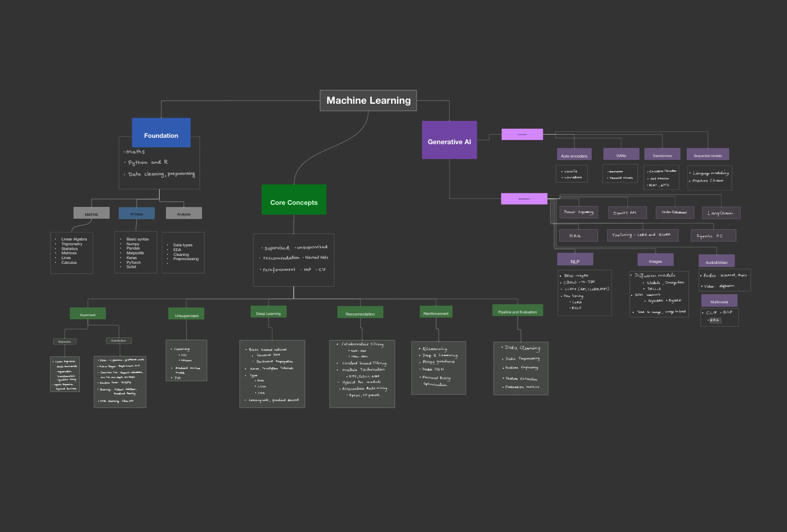Select the Deep Learning branch node
The width and height of the screenshot is (787, 532).
(268, 313)
